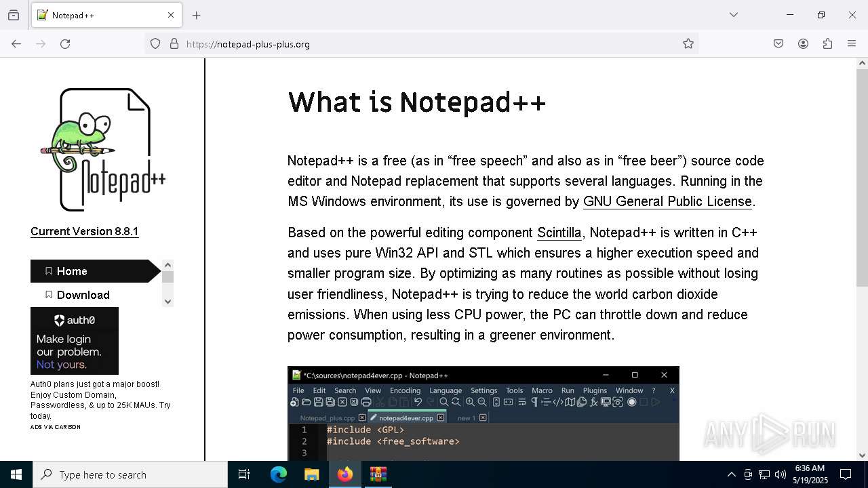Open WinRAR from taskbar

378,474
